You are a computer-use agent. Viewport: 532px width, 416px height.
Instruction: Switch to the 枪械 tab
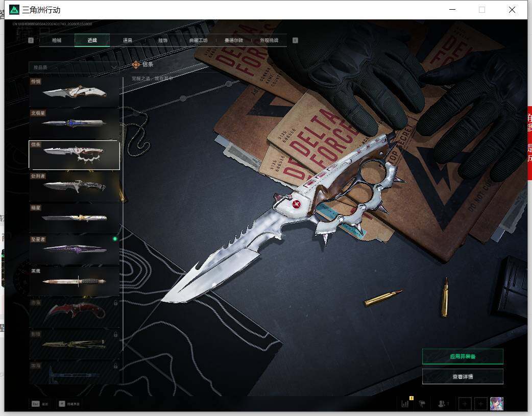(x=57, y=40)
